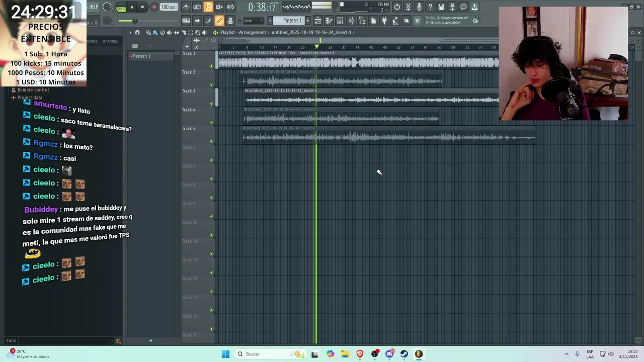Open the Playlist view icon
This screenshot has height=362, width=644.
point(318,21)
